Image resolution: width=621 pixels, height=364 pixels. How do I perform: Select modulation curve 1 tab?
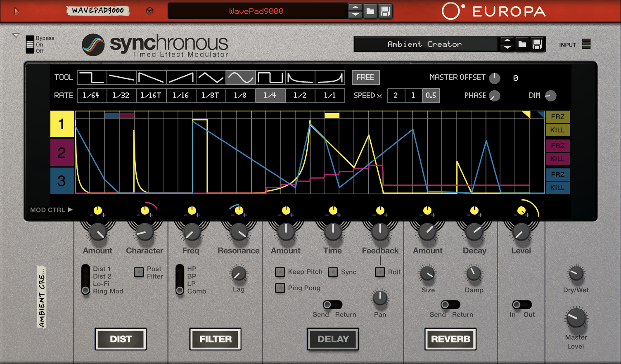pos(62,124)
